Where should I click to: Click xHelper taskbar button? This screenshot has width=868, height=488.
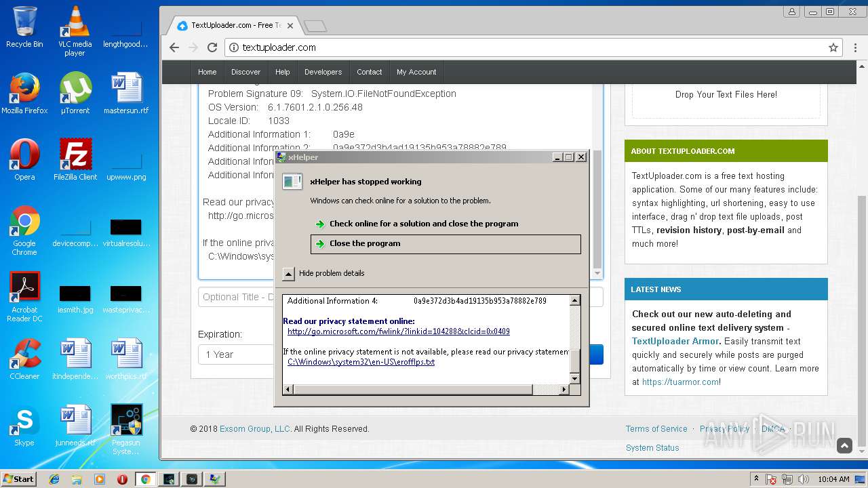coord(215,479)
